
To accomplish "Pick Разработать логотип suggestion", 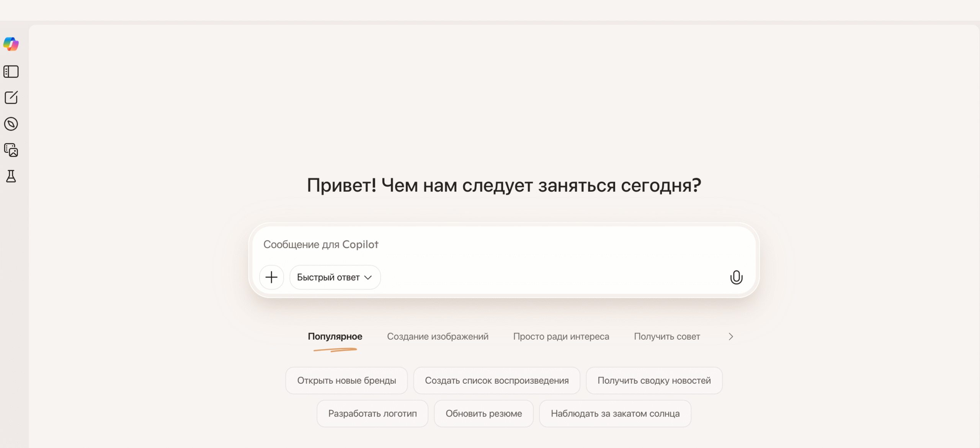I will click(372, 414).
